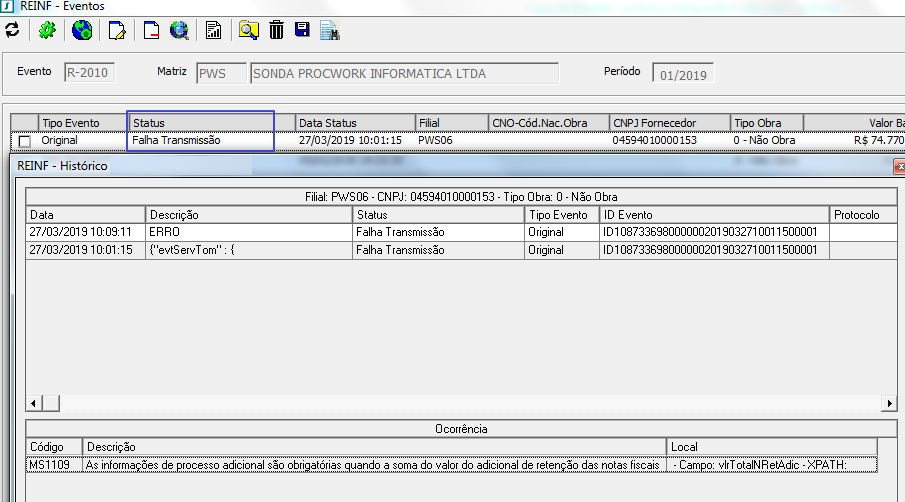
Task: Click the CNPJ Fornecedor column header
Action: point(668,123)
